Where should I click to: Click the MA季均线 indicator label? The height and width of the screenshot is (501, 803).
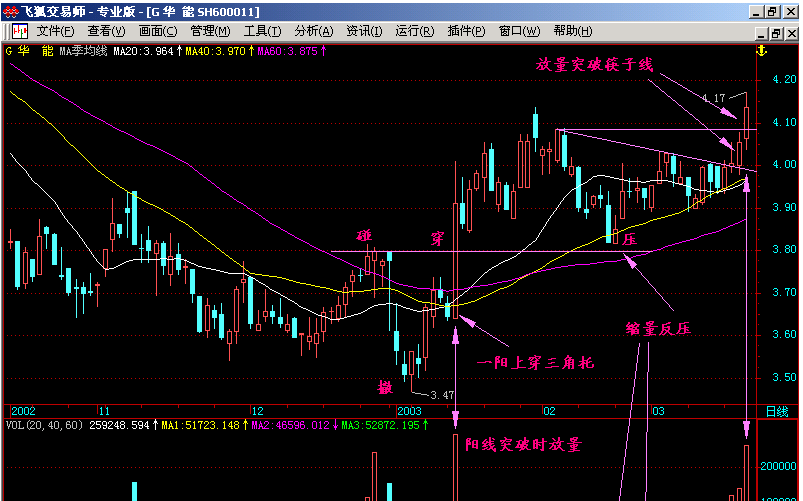(82, 51)
